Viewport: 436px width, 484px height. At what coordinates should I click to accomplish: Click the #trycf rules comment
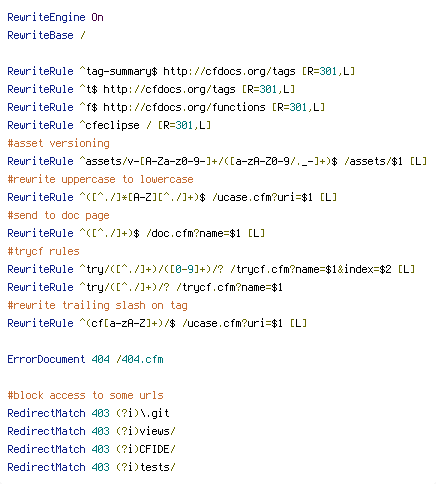(x=43, y=251)
